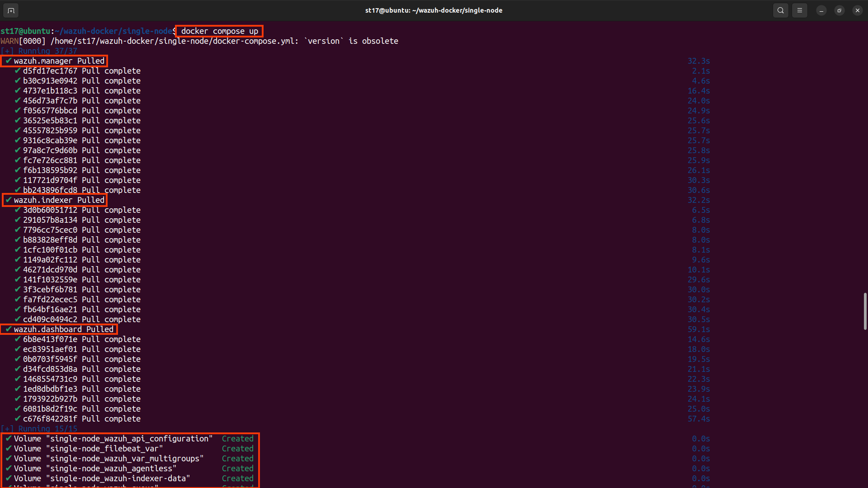Minimize the terminal window

pyautogui.click(x=821, y=10)
